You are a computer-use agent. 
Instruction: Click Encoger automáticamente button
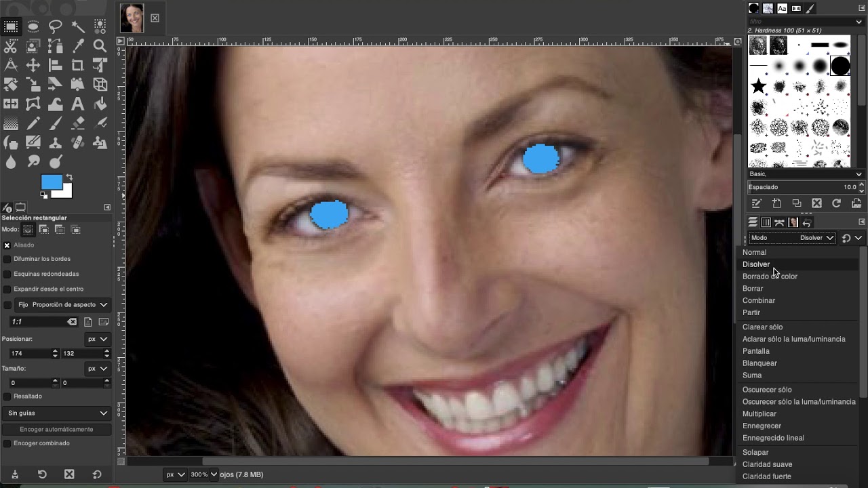click(56, 429)
